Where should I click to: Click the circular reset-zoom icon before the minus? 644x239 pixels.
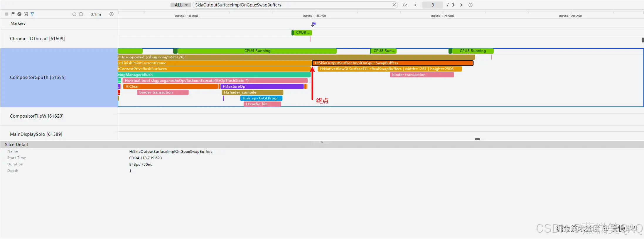tap(74, 14)
